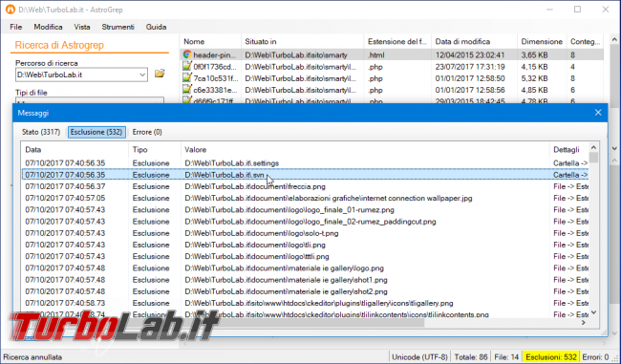This screenshot has width=621, height=364.
Task: Open the Modifica menu
Action: pyautogui.click(x=48, y=27)
